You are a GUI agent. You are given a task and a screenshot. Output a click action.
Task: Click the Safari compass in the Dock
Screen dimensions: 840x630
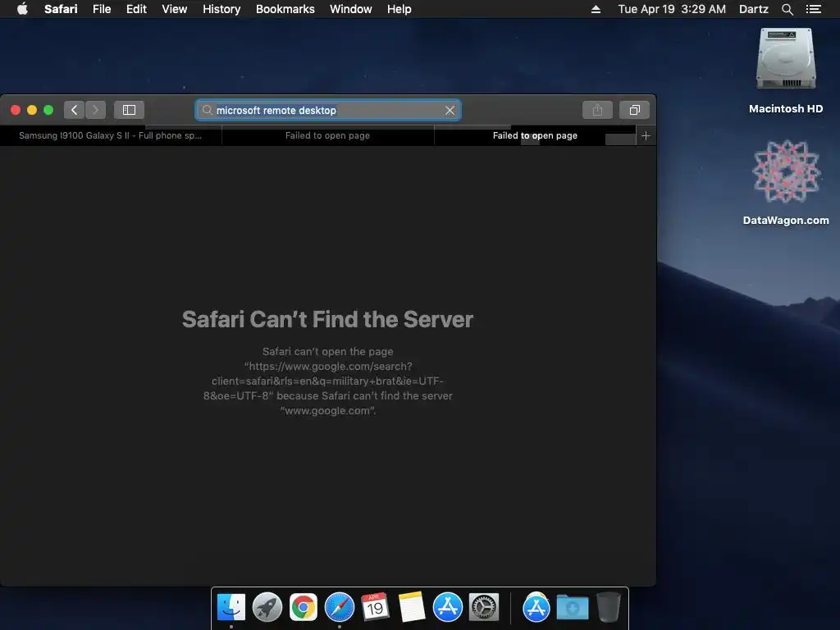[x=340, y=608]
